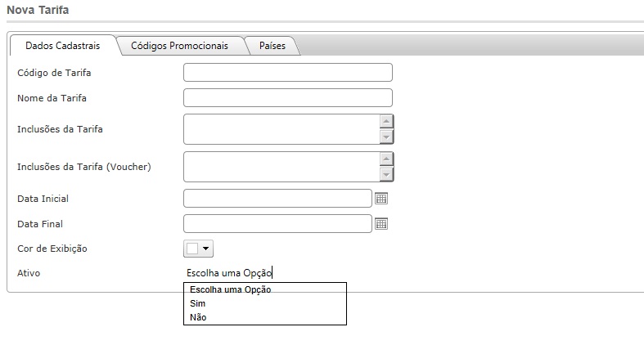
Task: Click the Data Inicial text field
Action: (x=277, y=198)
